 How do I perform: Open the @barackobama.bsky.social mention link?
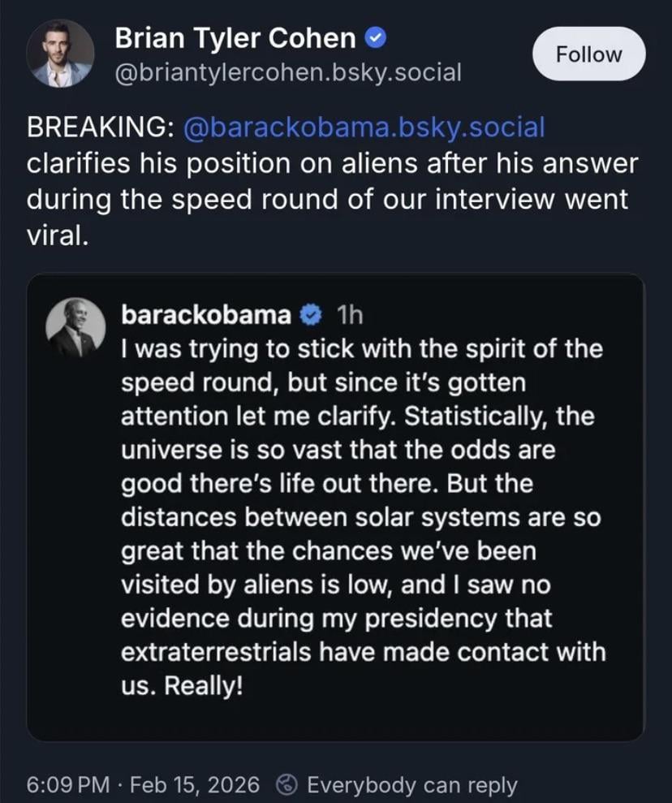364,128
